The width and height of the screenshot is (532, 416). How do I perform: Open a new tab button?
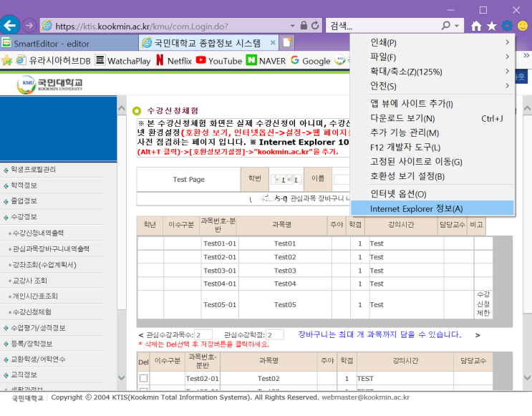(287, 43)
